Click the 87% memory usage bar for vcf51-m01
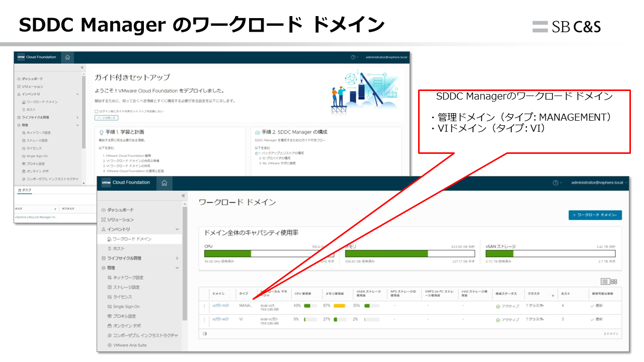Image resolution: width=644 pixels, height=362 pixels. click(339, 306)
